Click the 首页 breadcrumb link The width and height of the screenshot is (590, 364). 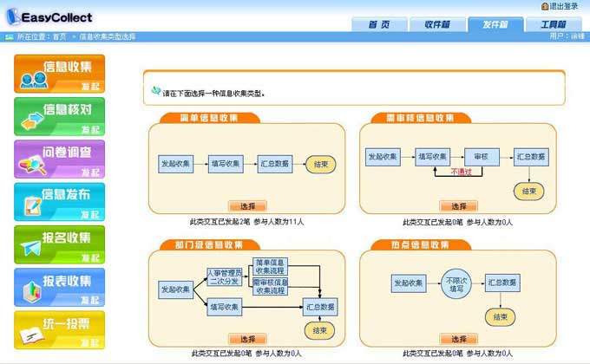(x=59, y=36)
